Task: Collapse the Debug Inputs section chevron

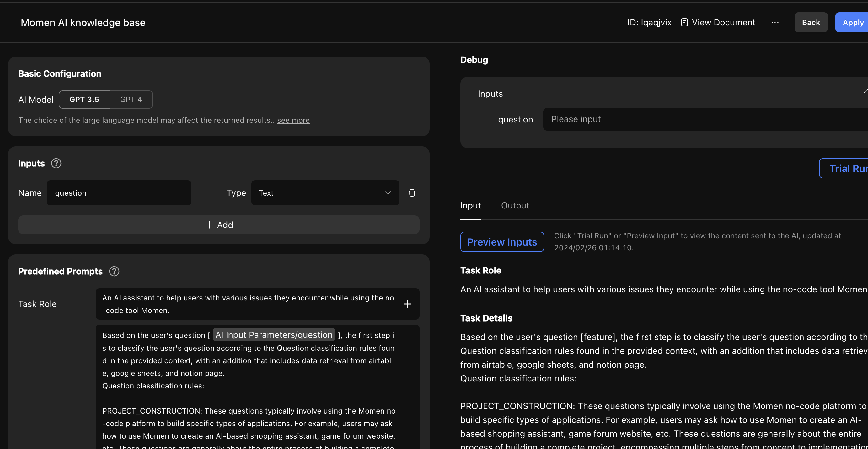Action: [x=865, y=91]
